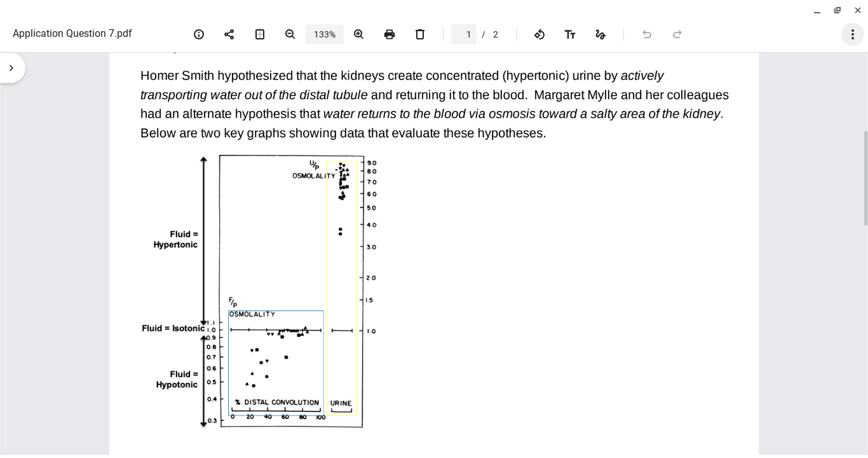This screenshot has width=868, height=458.
Task: Delete the PDF using the trash icon
Action: point(420,34)
